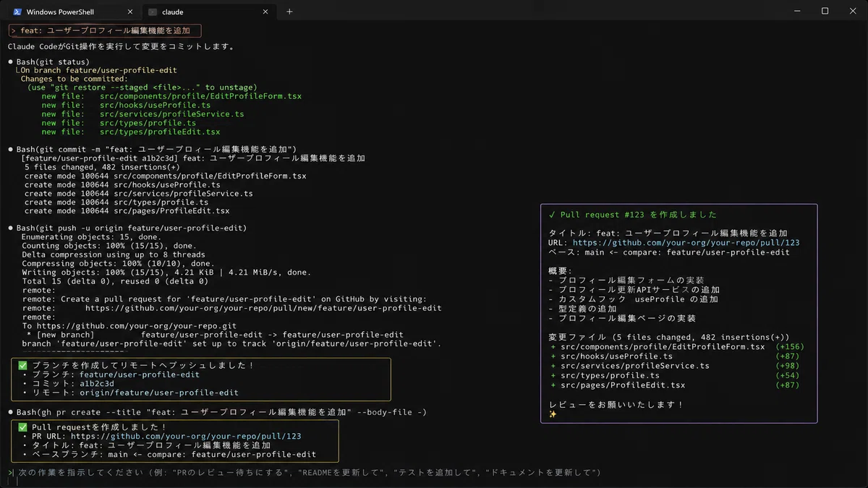Screen dimensions: 868x488
Task: Click 'ベース: main <- compare' line in PR panel
Action: click(669, 252)
